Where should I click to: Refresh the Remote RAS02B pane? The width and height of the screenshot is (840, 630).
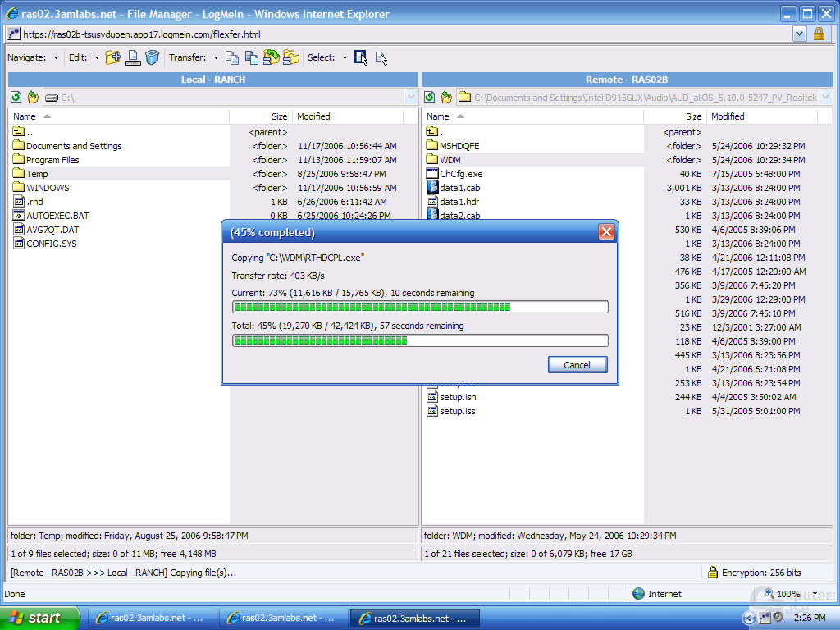[x=429, y=97]
